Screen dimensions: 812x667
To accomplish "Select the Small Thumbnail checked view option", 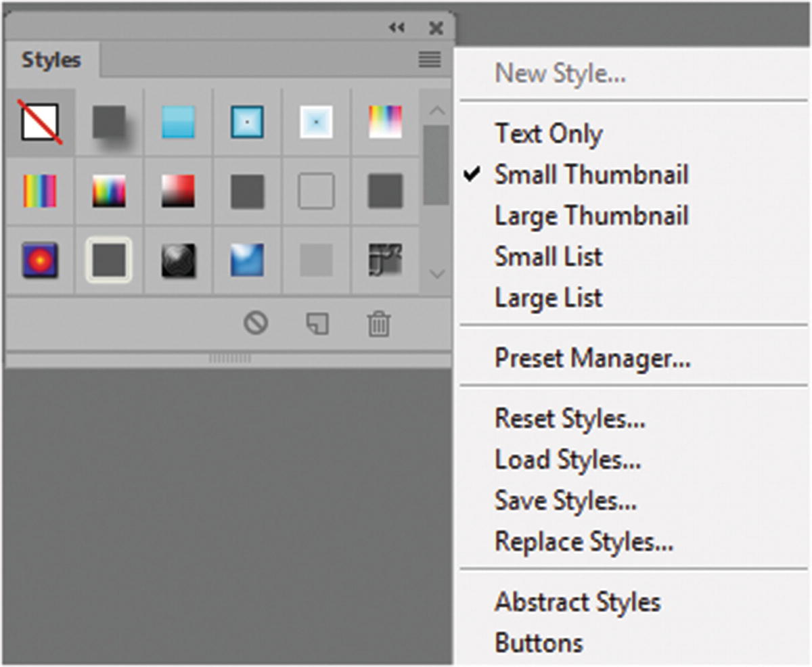I will click(591, 175).
